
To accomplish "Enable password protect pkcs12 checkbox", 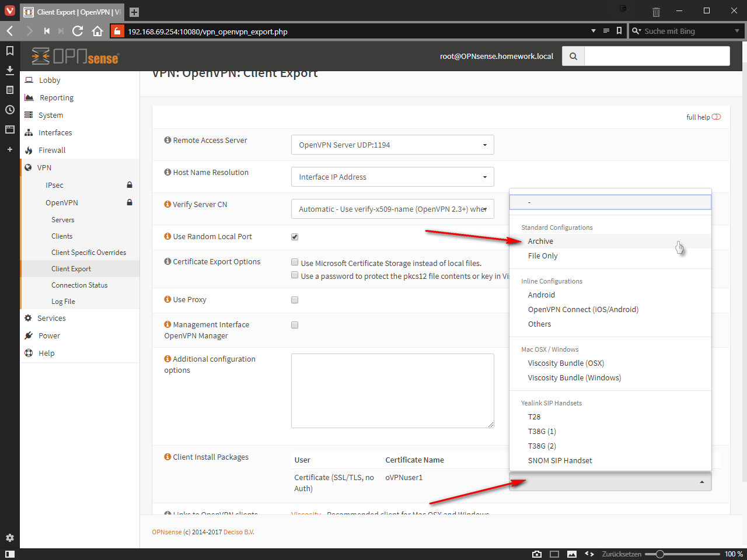I will [x=295, y=275].
